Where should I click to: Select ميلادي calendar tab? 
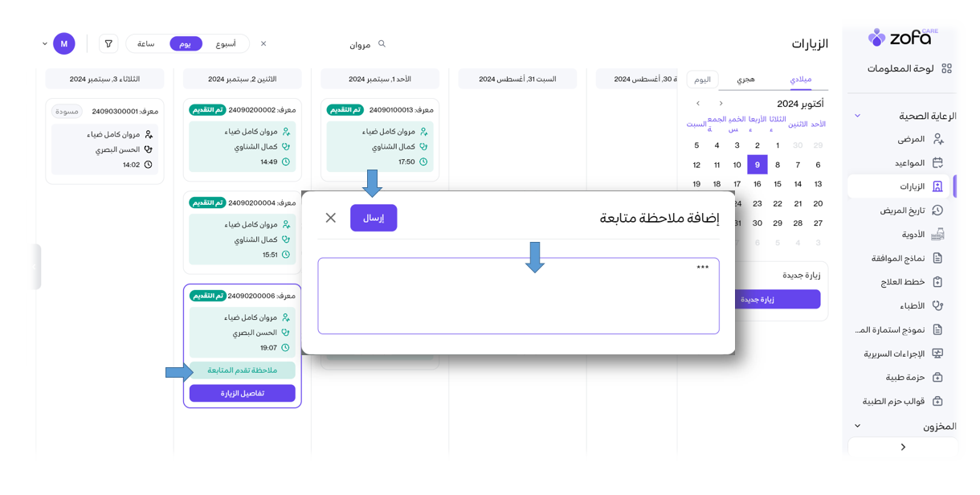click(800, 80)
